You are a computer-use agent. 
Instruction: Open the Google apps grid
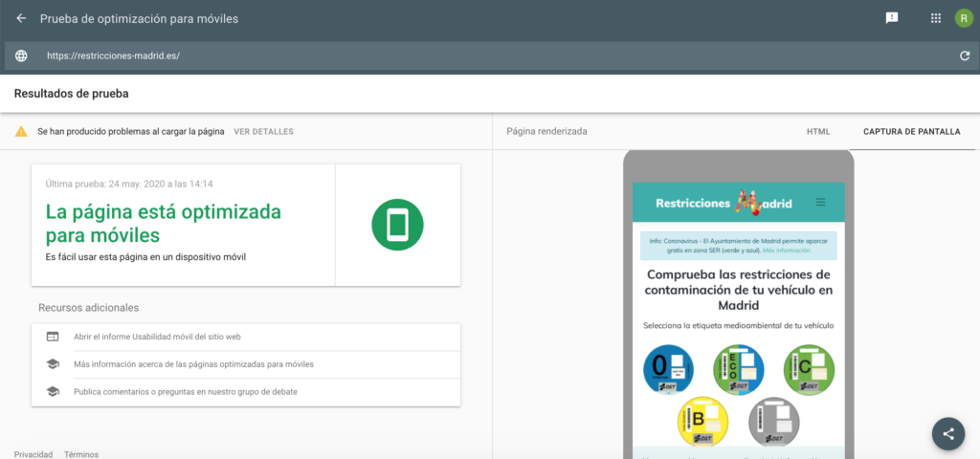click(936, 18)
